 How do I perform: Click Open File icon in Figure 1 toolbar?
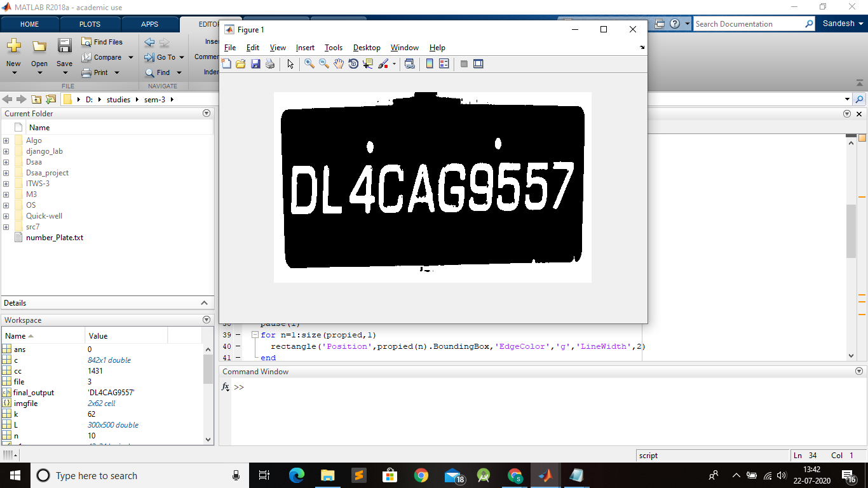click(241, 64)
